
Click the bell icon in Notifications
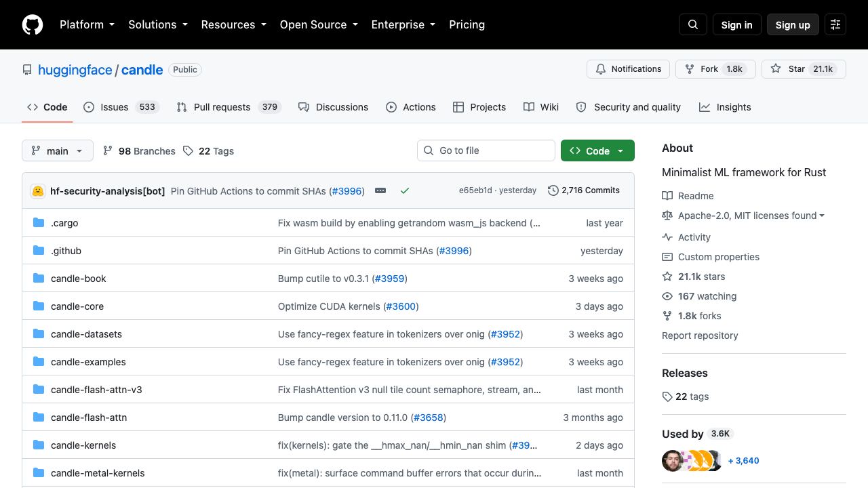(601, 69)
